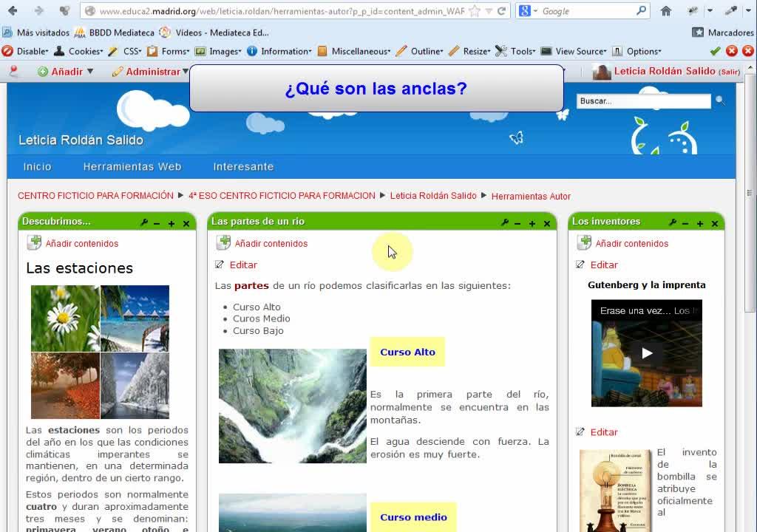Viewport: 757px width, 532px height.
Task: Open Más visitados bookmark
Action: tap(36, 33)
